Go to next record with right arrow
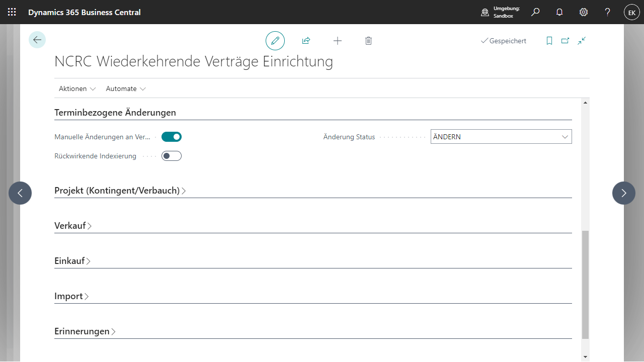The image size is (644, 362). point(623,193)
